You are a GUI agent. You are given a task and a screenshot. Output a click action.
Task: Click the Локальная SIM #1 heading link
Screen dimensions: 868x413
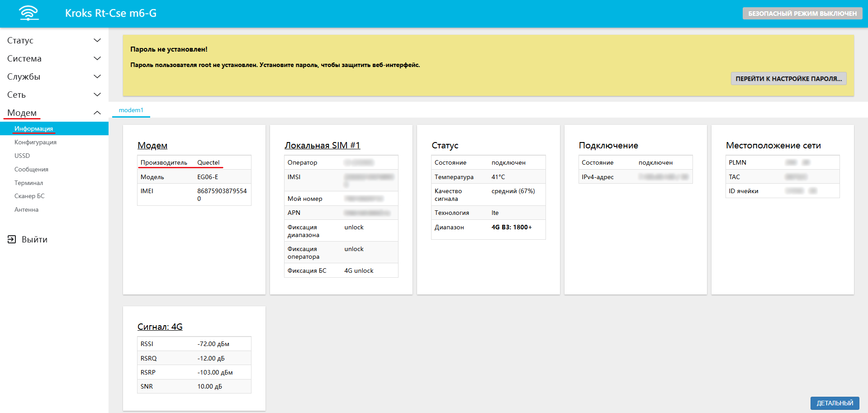tap(322, 145)
